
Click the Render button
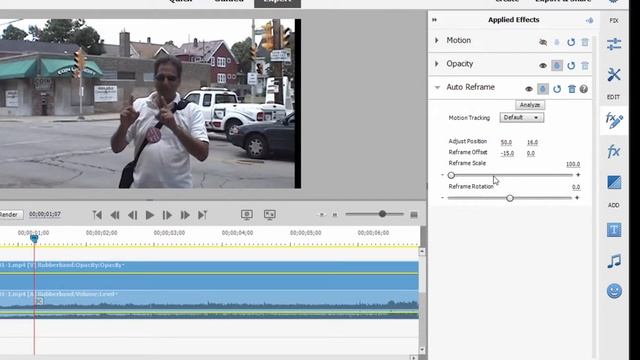(x=9, y=214)
